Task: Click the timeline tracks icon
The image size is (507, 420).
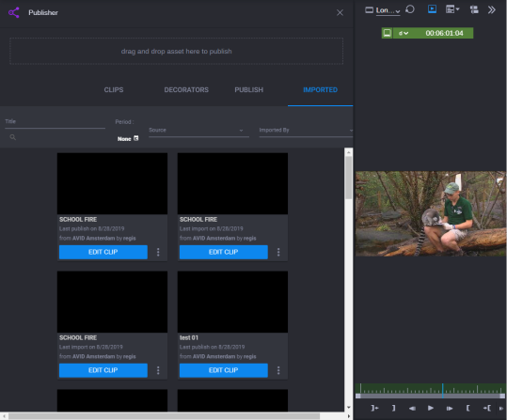Action: pos(474,9)
